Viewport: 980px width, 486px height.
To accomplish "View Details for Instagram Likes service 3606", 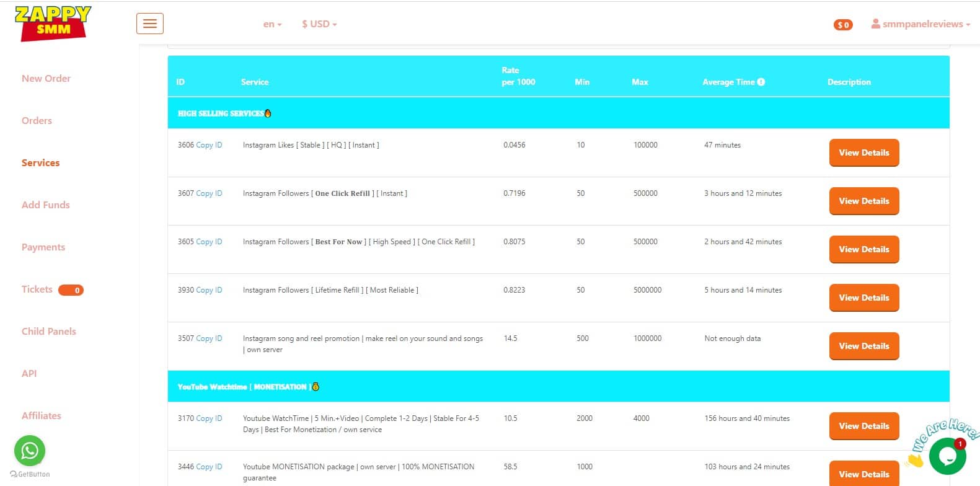I will tap(863, 152).
